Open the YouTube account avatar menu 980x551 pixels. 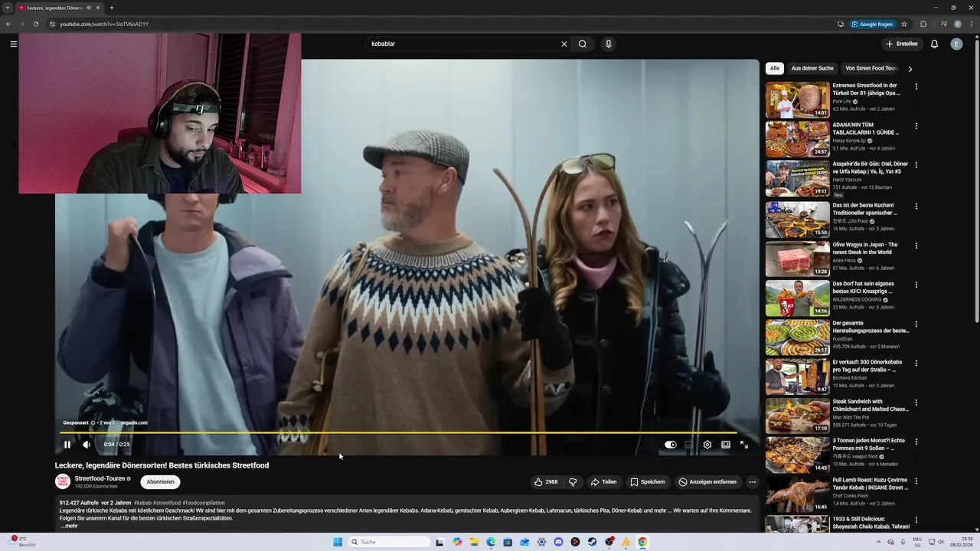click(956, 44)
